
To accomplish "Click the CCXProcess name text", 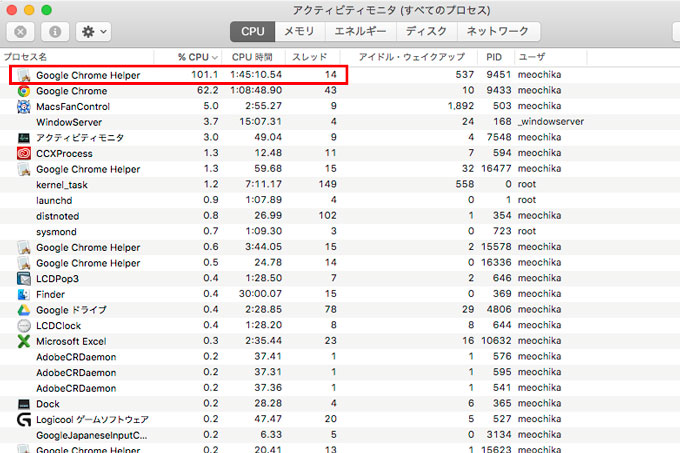I will (x=64, y=153).
